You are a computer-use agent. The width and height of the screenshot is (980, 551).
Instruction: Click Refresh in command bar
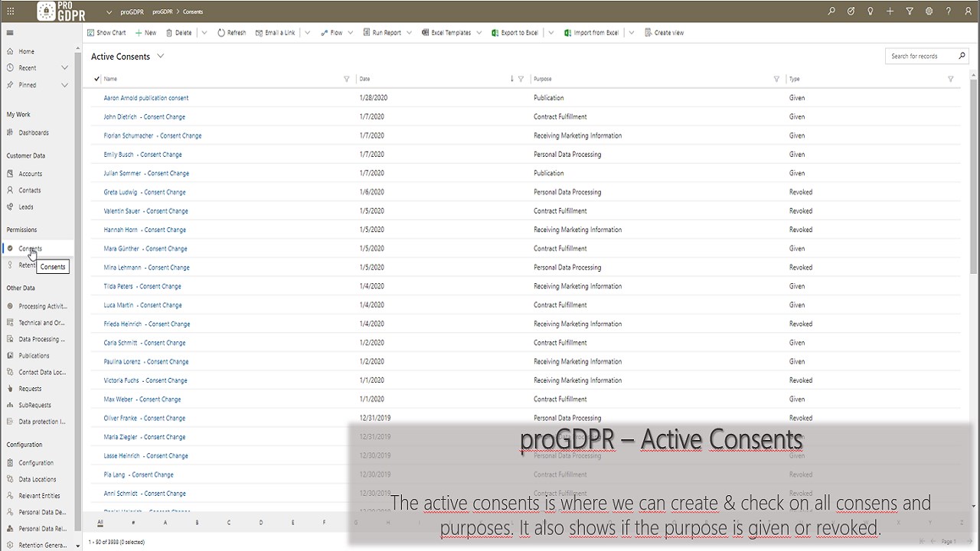pos(232,33)
